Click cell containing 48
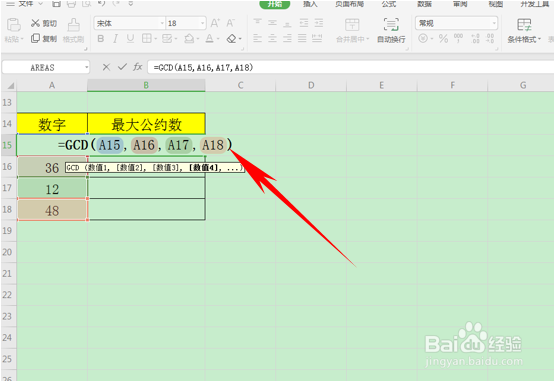 [x=52, y=210]
